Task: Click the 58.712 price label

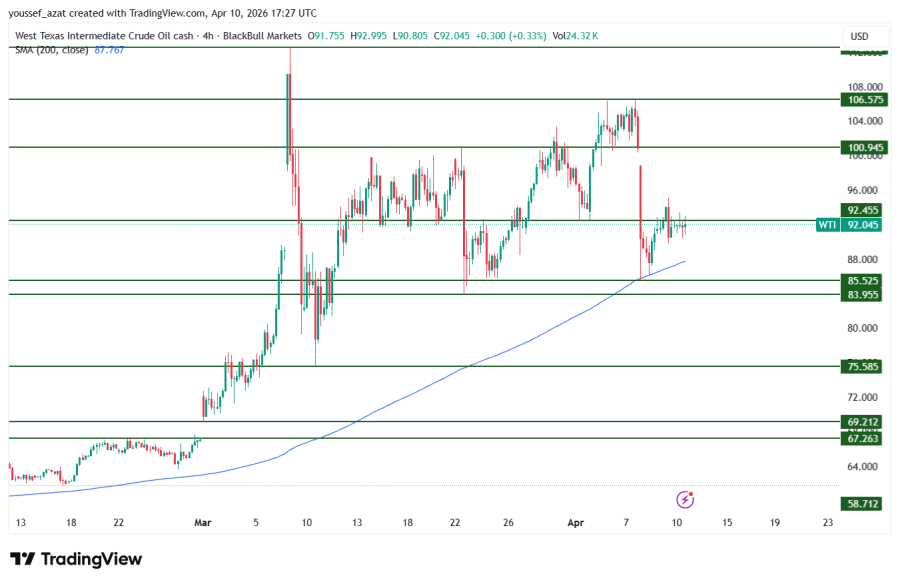Action: coord(864,504)
